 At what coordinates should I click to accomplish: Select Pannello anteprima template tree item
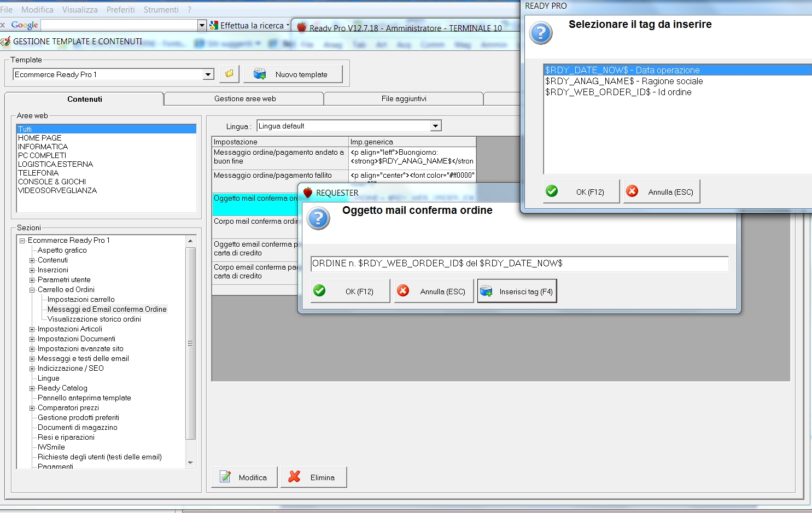tap(84, 398)
